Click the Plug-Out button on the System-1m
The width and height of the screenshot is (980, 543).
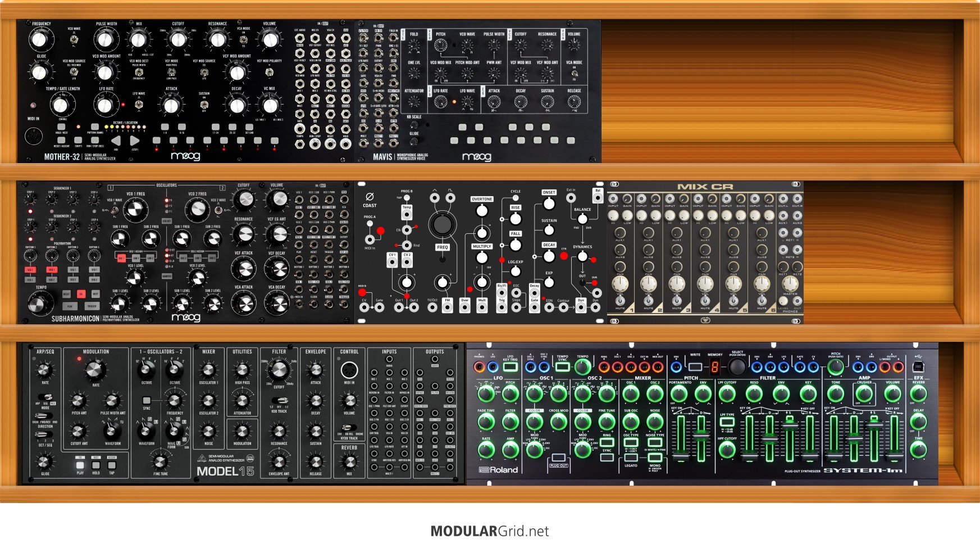coord(558,458)
